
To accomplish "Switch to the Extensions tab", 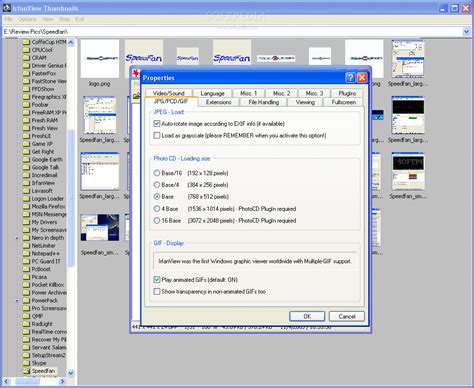I will coord(219,102).
